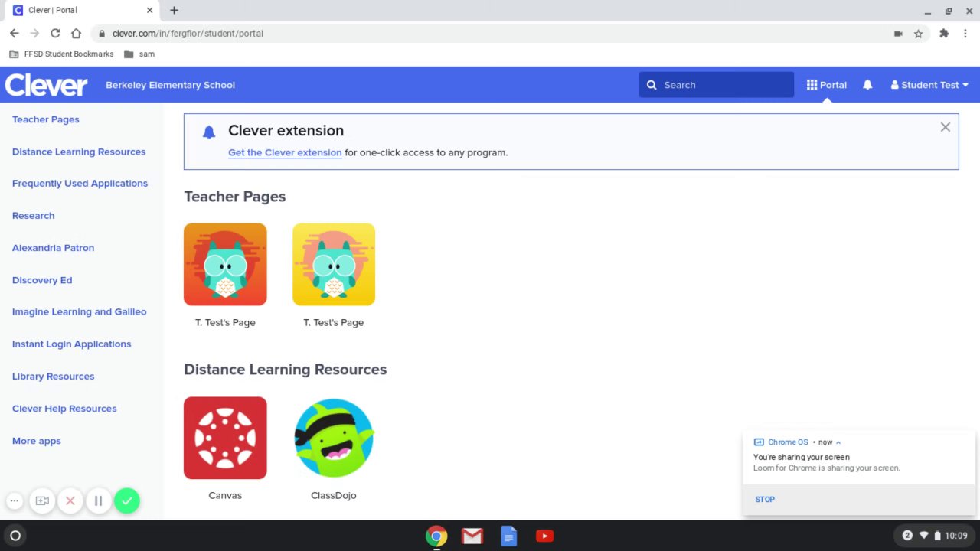Select Frequently Used Applications in sidebar
Viewport: 980px width, 551px height.
point(80,184)
